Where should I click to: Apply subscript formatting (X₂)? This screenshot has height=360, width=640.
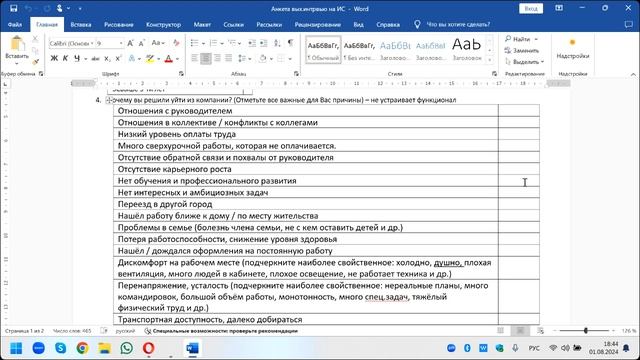point(107,59)
